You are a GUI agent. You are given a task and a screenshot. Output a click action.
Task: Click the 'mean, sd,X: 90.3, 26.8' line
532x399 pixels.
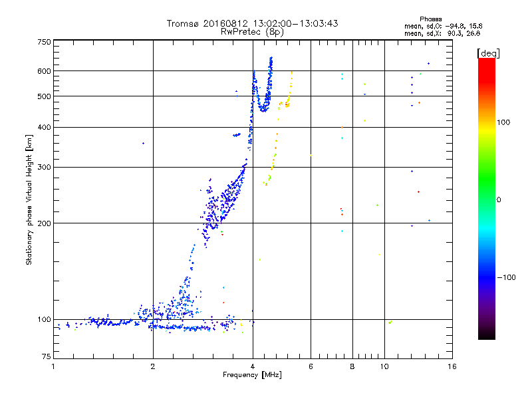pyautogui.click(x=442, y=33)
